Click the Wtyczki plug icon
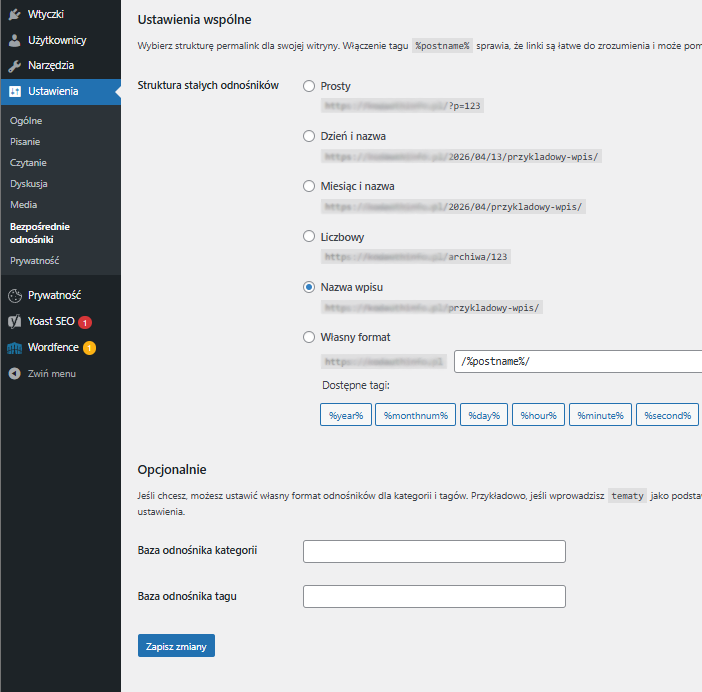Viewport: 702px width, 692px height. tap(15, 14)
